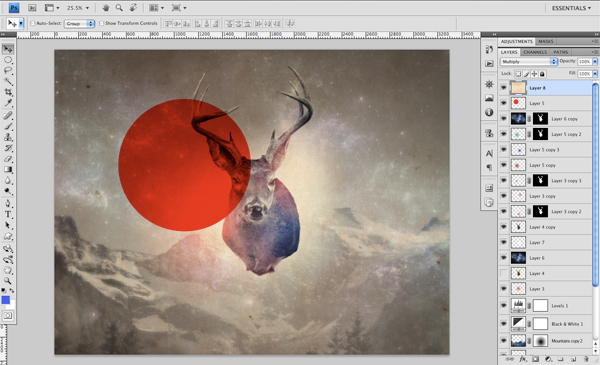Select the Type tool
The height and width of the screenshot is (365, 600).
[x=8, y=214]
